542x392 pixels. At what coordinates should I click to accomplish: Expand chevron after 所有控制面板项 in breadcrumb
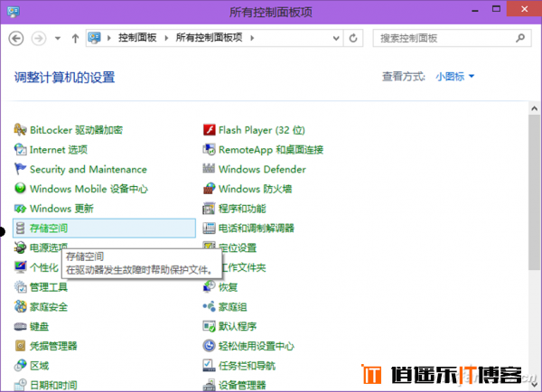tap(252, 38)
